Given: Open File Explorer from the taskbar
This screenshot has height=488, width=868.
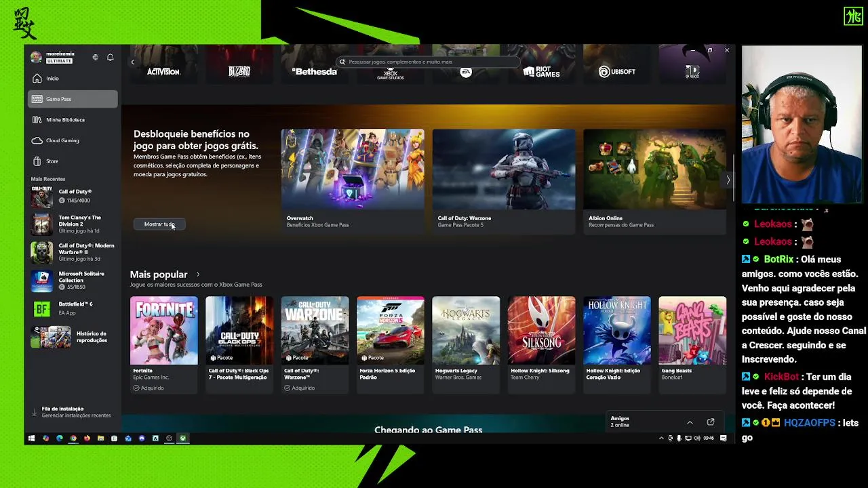Looking at the screenshot, I should tap(100, 439).
